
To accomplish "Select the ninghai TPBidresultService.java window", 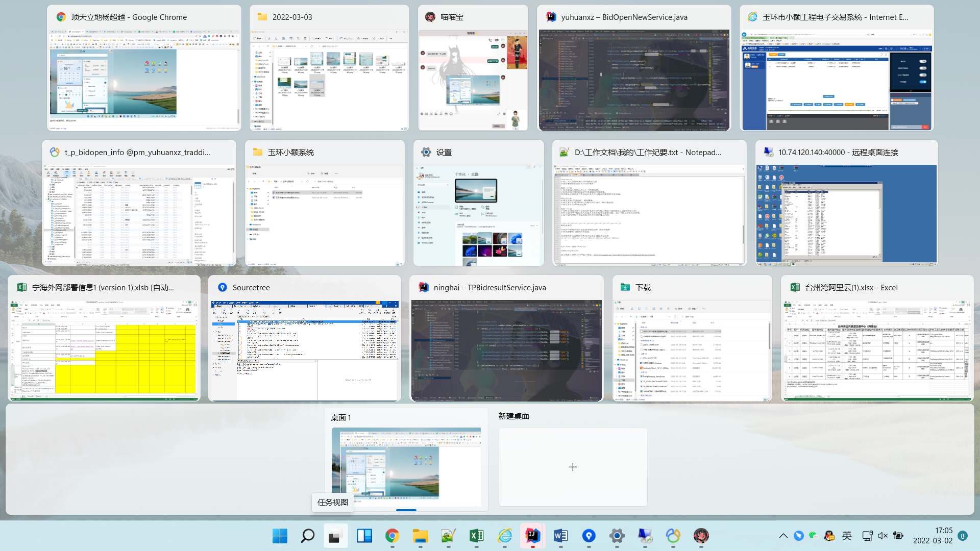I will 506,338.
